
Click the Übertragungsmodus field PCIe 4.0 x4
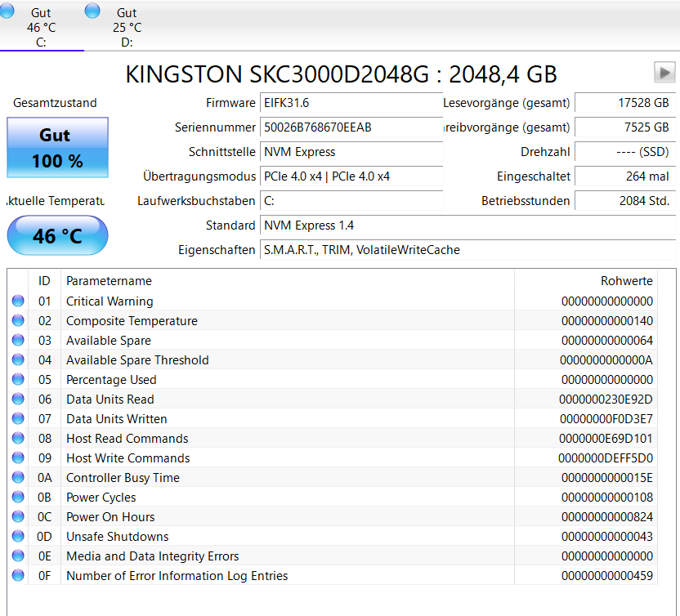pyautogui.click(x=351, y=176)
